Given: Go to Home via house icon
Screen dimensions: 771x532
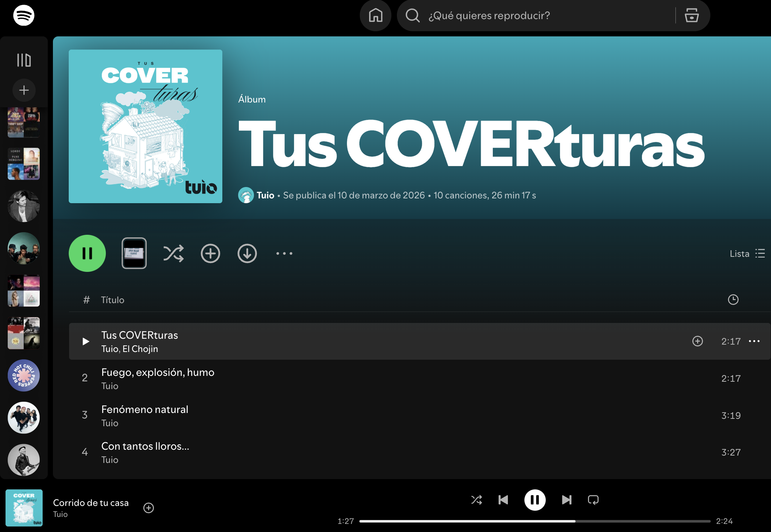Looking at the screenshot, I should click(376, 15).
